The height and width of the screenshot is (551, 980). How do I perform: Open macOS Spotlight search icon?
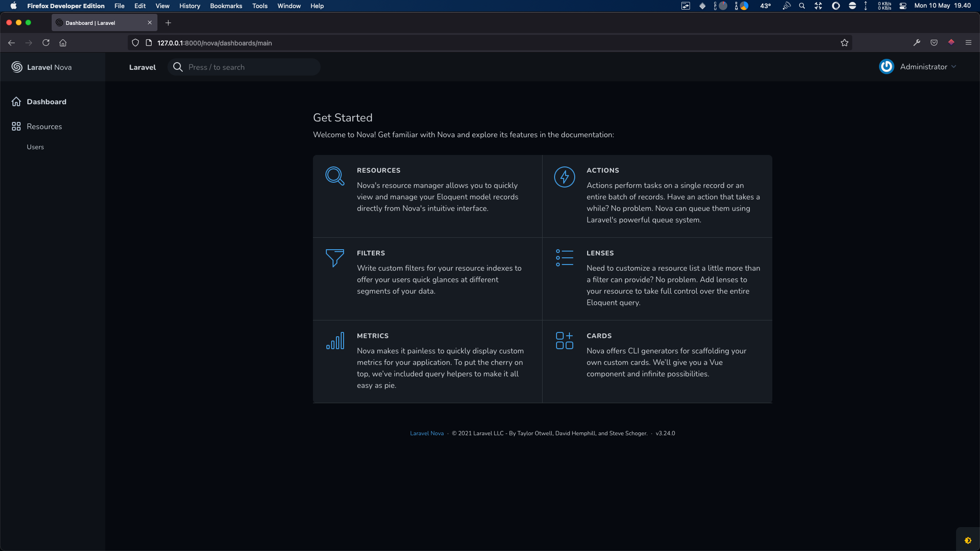point(802,6)
